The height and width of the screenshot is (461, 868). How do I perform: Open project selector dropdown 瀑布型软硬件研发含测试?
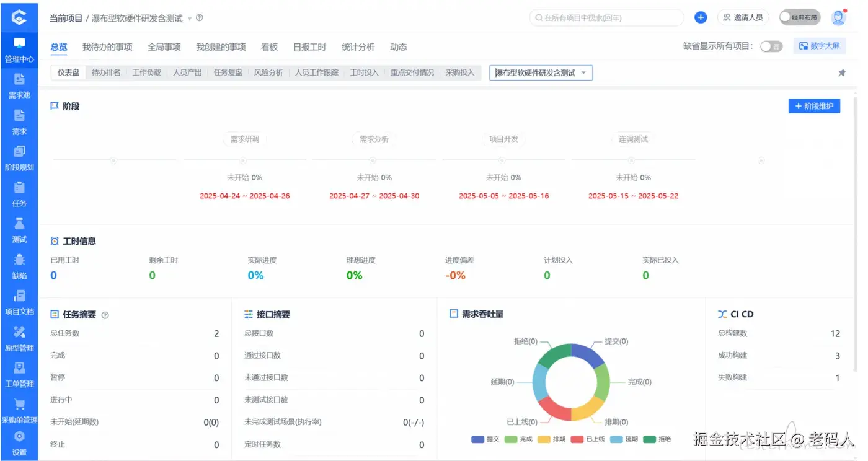(541, 73)
